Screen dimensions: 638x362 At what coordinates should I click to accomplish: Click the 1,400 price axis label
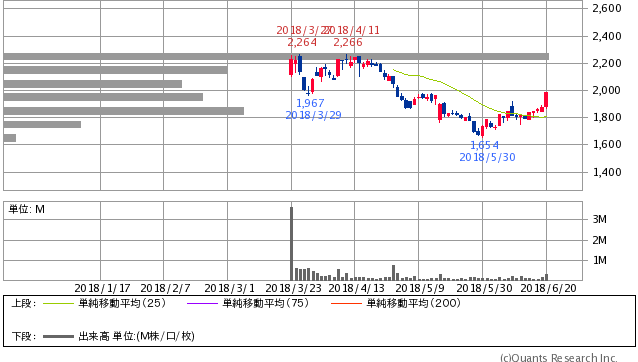[x=607, y=172]
